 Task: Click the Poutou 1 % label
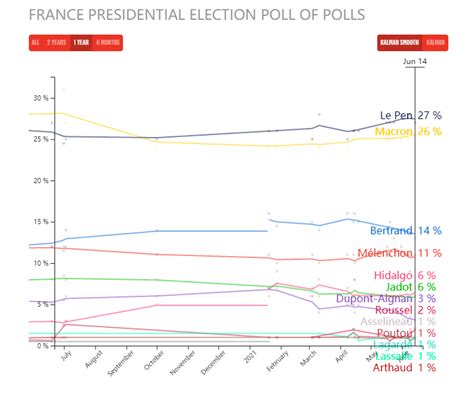pyautogui.click(x=406, y=333)
